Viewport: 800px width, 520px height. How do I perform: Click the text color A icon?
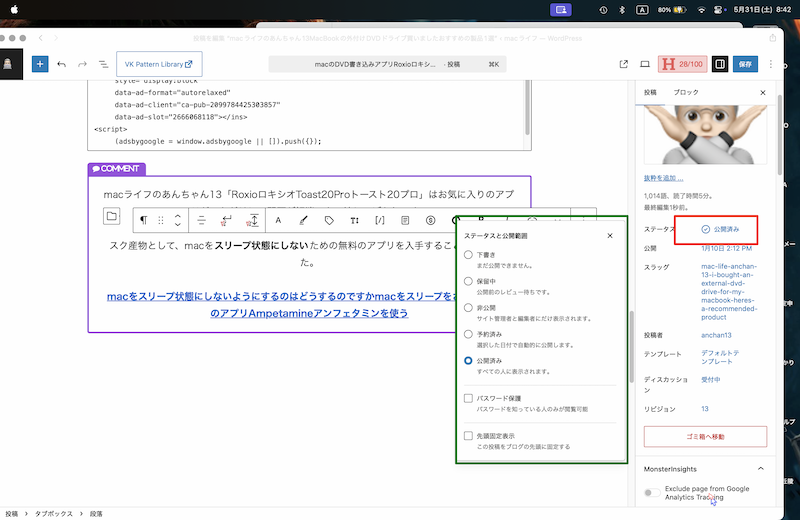(x=278, y=220)
